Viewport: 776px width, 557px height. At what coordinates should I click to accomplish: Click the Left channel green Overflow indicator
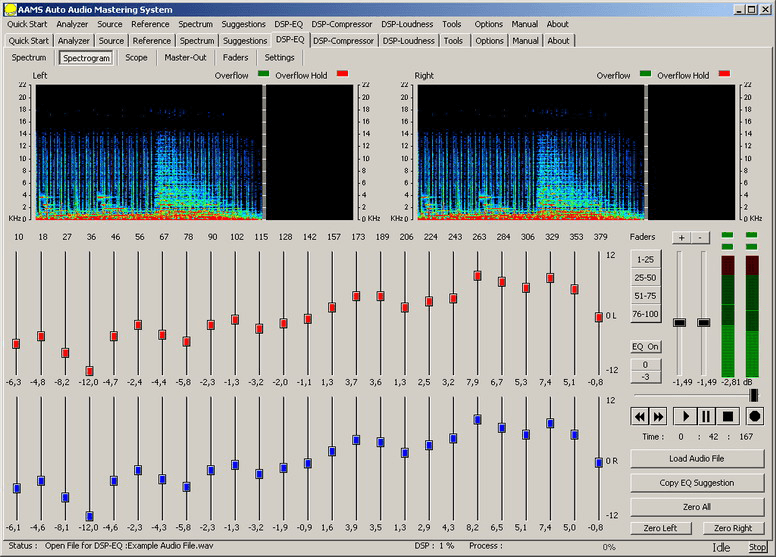click(263, 74)
